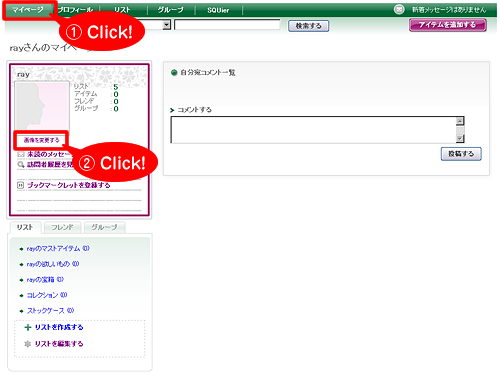
Task: Click the green plus create-list icon
Action: pyautogui.click(x=28, y=327)
